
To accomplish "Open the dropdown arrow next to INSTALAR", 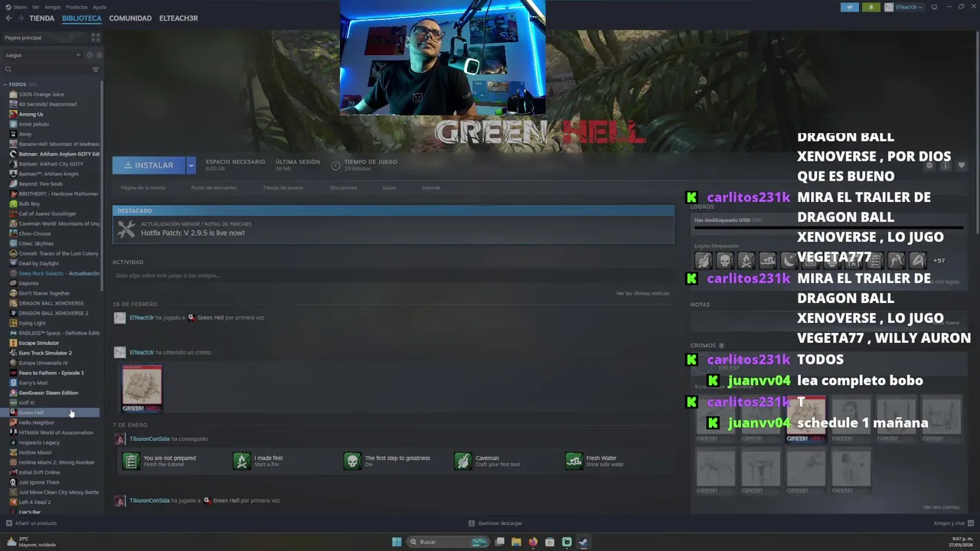I will point(191,165).
